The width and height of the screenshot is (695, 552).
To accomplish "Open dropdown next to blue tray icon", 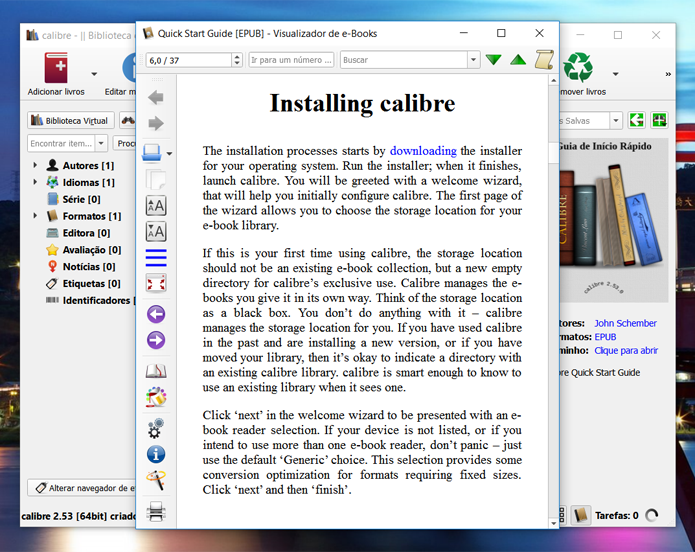I will [169, 154].
